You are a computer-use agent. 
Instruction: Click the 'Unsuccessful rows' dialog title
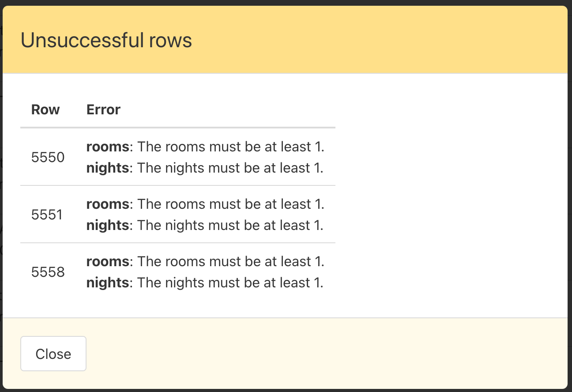click(106, 41)
